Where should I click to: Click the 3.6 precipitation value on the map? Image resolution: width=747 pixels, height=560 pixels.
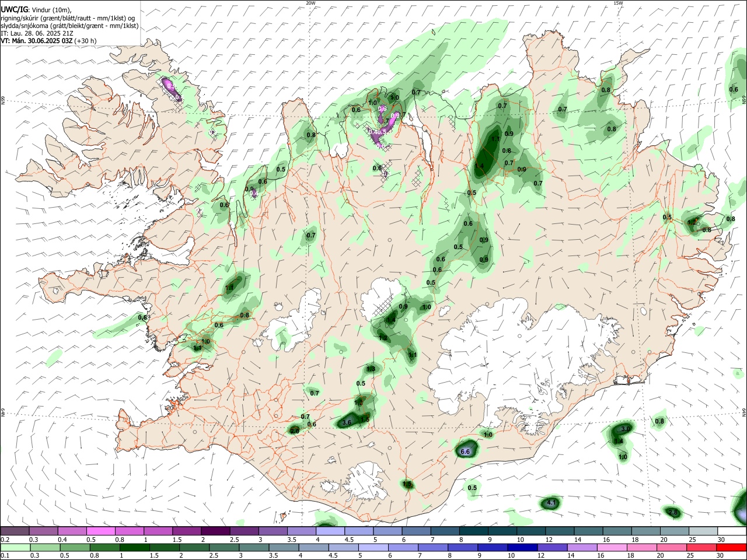(347, 422)
